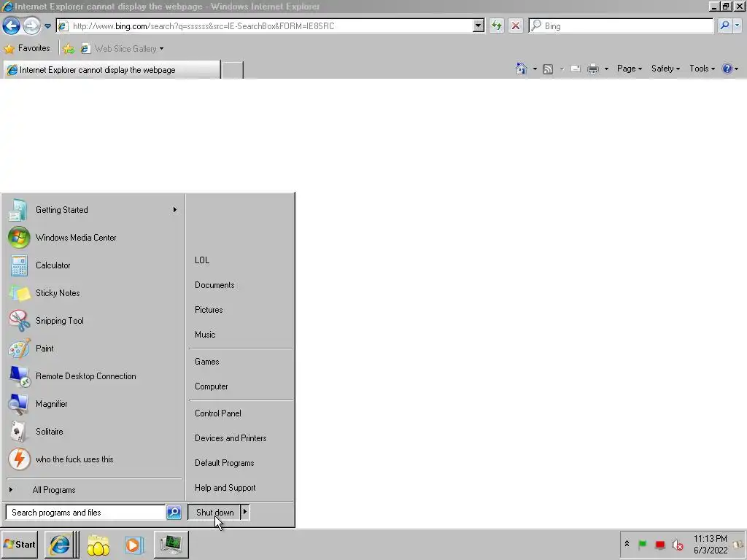Click the monitor program taskbar icon
The image size is (747, 560).
click(171, 544)
